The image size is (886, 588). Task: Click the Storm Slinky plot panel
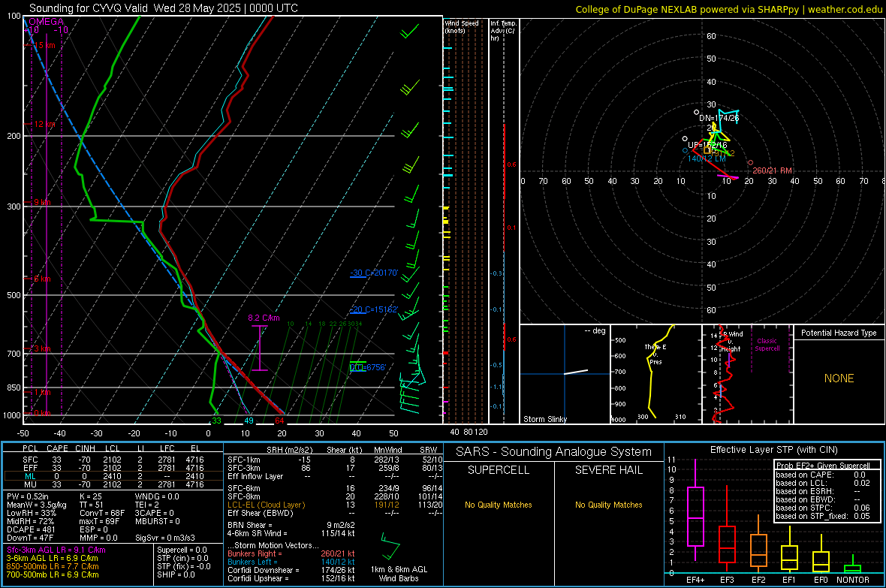(x=565, y=375)
